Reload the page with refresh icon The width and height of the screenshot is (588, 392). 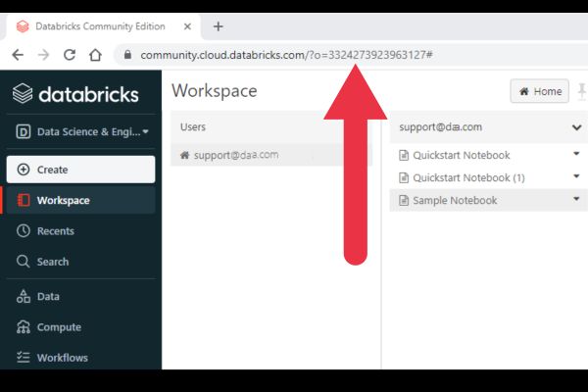point(70,55)
